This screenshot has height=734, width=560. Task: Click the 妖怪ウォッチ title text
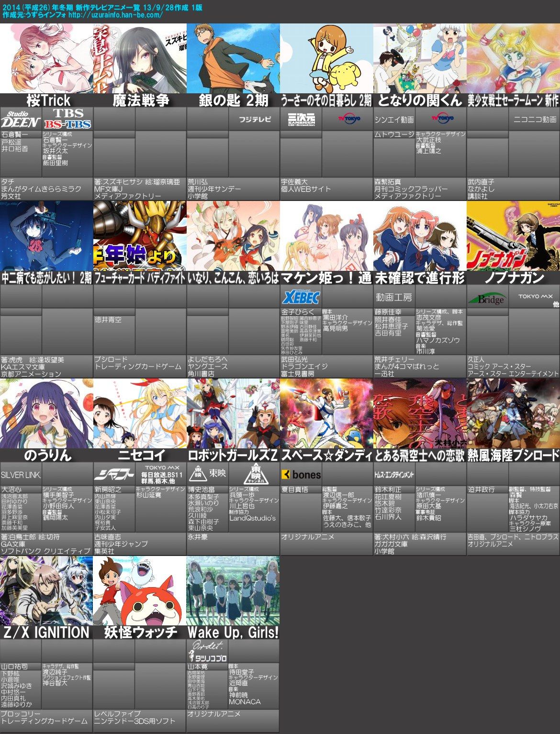coord(141,633)
